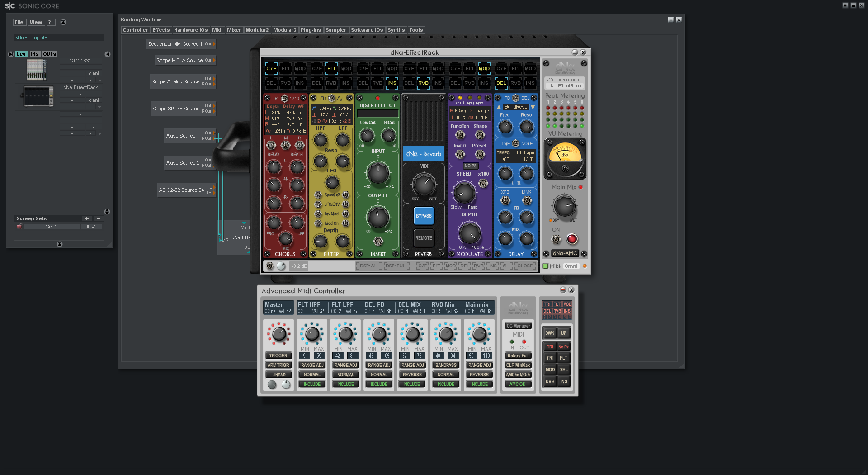Click the CC Manager button
868x475 pixels.
(x=518, y=326)
